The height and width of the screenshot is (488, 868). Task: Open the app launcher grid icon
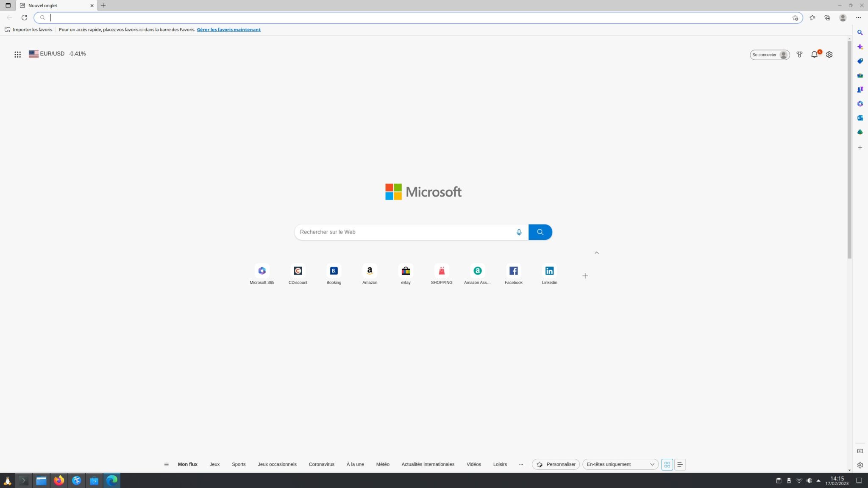pos(17,54)
